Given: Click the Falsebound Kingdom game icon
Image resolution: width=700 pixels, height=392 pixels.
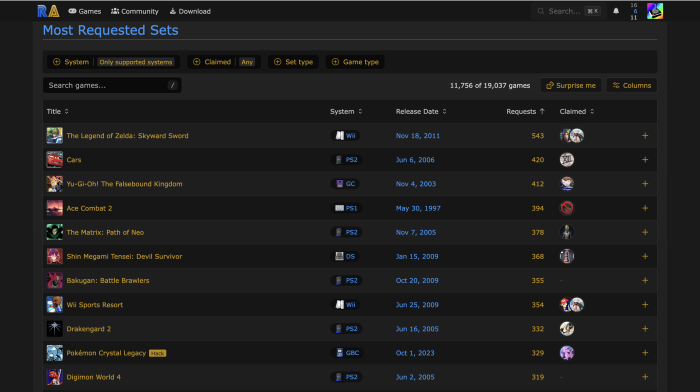Looking at the screenshot, I should 54,184.
